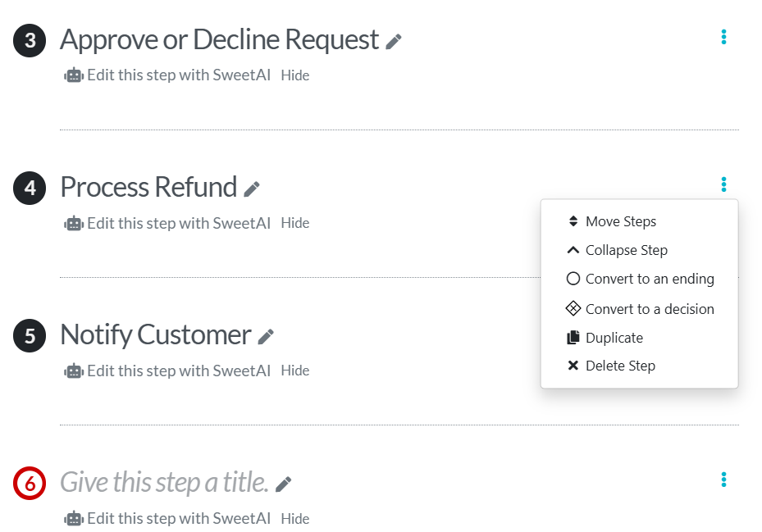Hide the Approve or Decline Request step details
This screenshot has height=532, width=762.
(x=296, y=75)
